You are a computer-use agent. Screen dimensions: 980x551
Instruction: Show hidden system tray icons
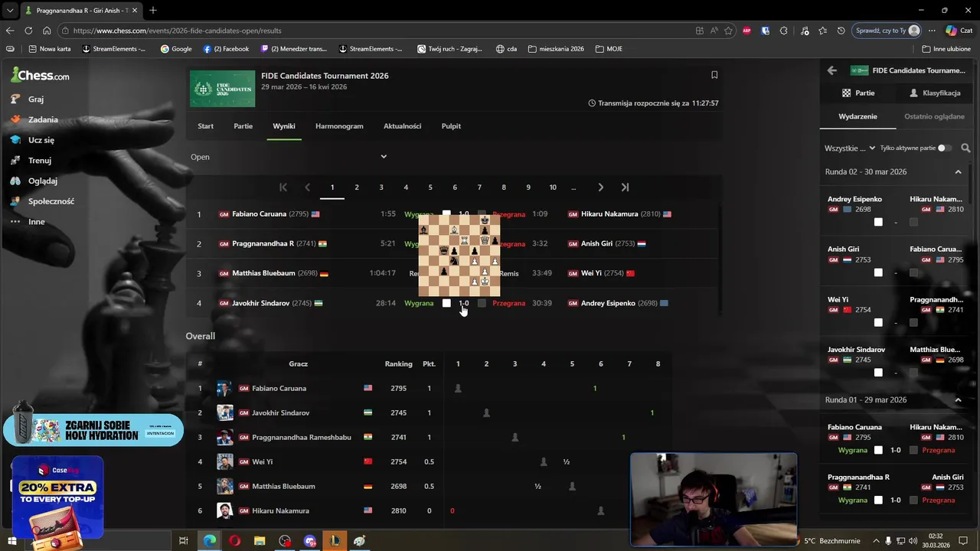(x=877, y=541)
